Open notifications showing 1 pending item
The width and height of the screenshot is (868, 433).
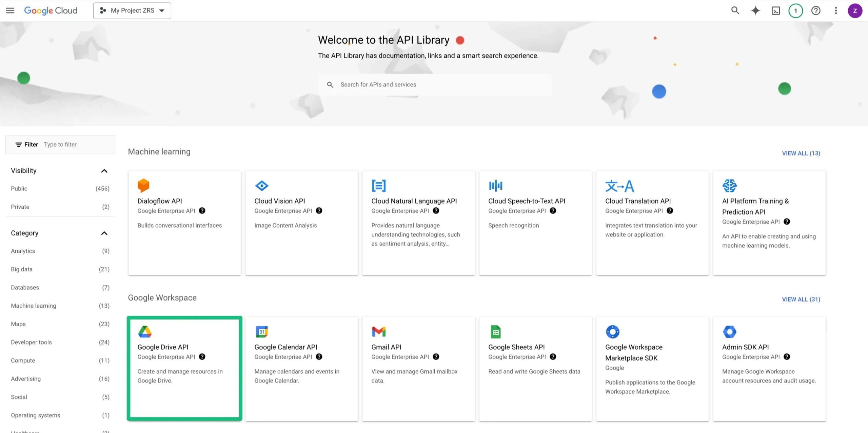796,11
